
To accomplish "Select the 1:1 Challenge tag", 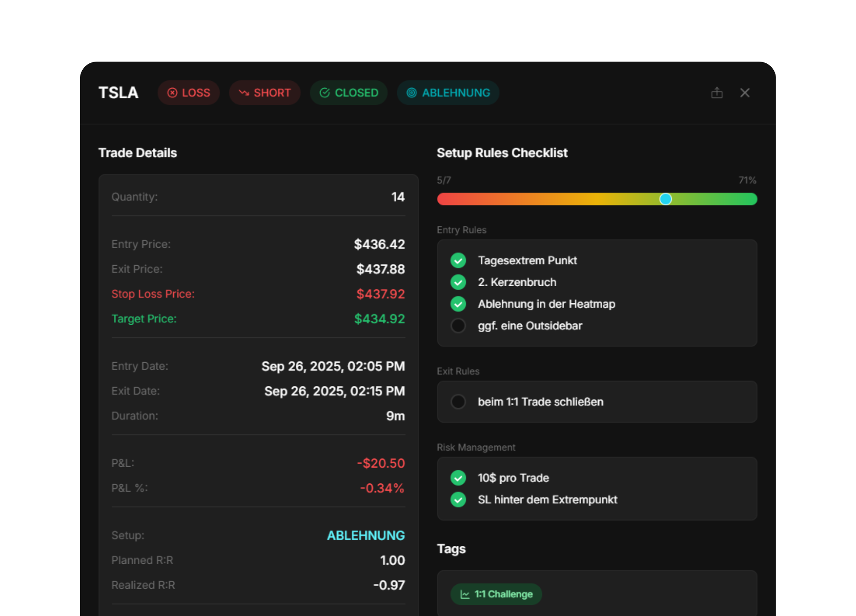I will click(x=496, y=594).
